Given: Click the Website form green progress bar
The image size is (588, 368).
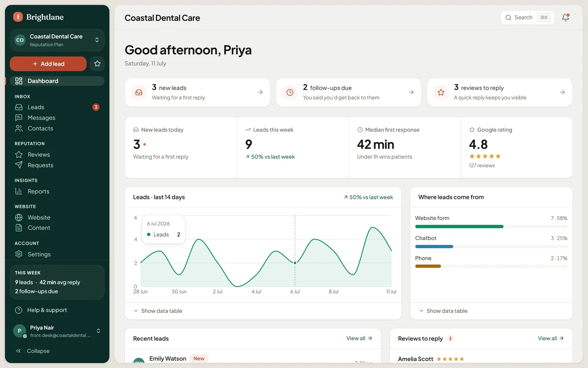Looking at the screenshot, I should pos(459,227).
